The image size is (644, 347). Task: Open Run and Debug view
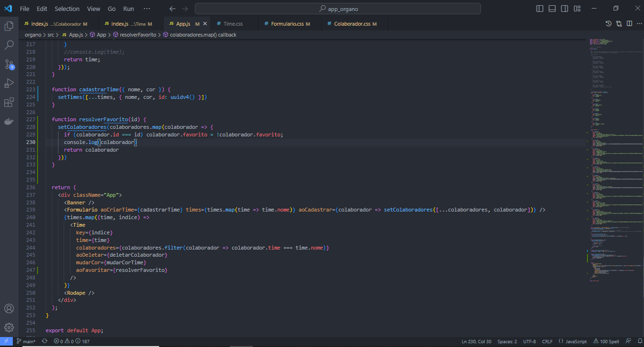9,83
